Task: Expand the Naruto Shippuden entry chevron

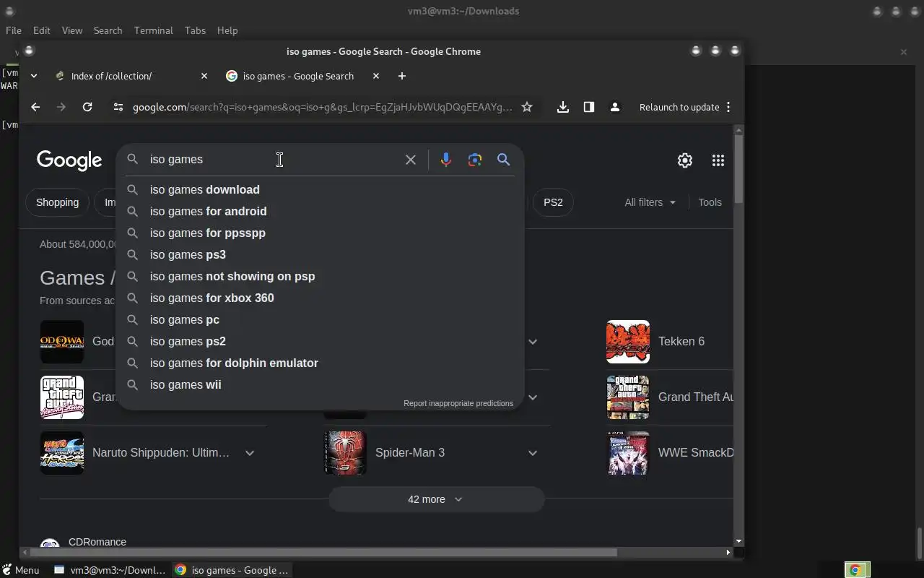Action: tap(250, 453)
